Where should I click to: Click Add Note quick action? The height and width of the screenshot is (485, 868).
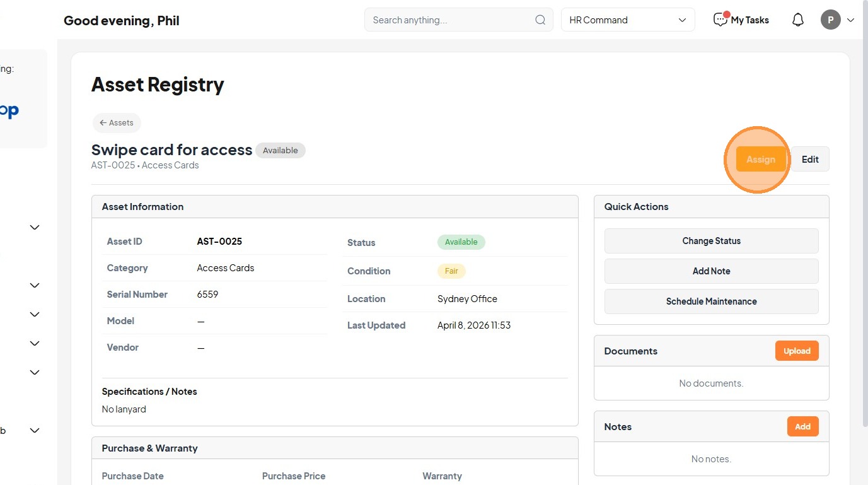tap(711, 271)
